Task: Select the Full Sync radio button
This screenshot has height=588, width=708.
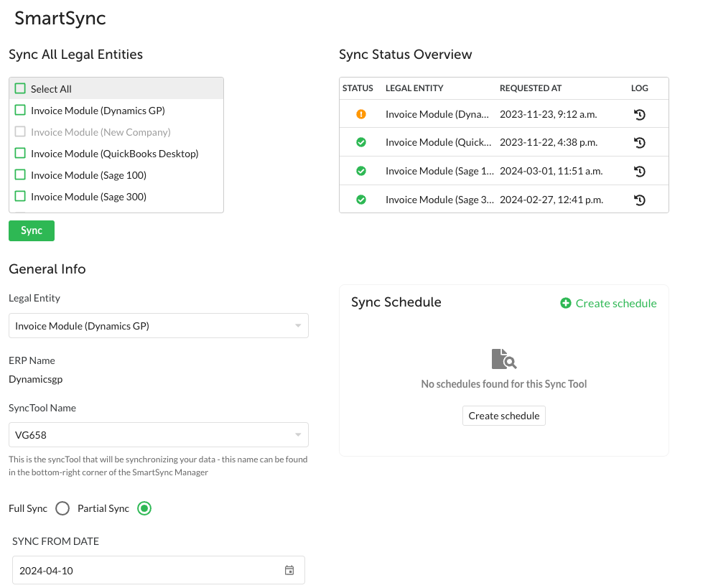Action: pos(62,508)
